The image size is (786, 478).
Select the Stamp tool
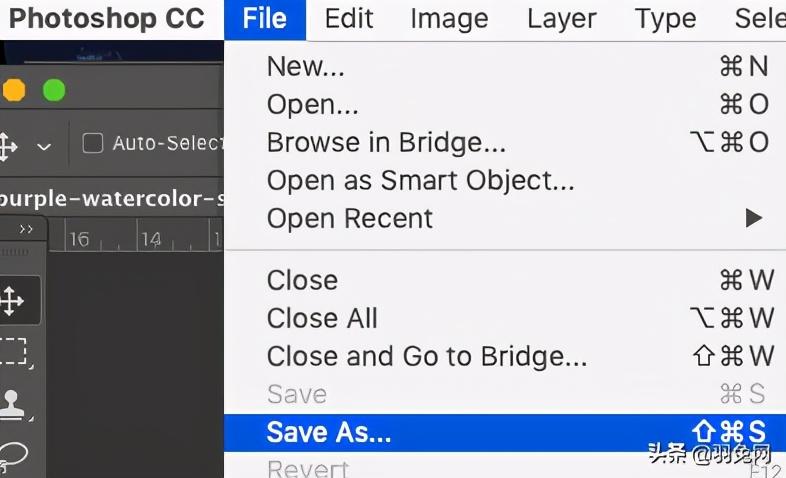click(x=12, y=403)
